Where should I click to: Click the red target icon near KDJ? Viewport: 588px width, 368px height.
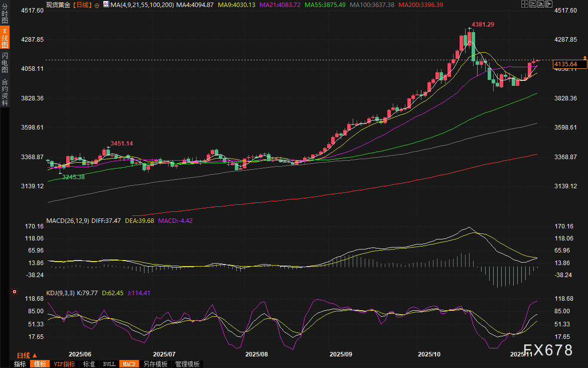[14, 291]
